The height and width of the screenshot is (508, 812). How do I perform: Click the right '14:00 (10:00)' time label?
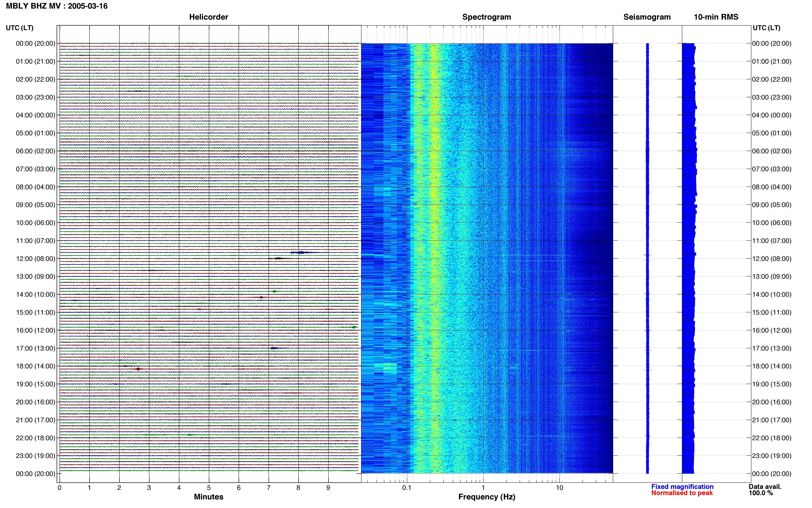[x=772, y=295]
